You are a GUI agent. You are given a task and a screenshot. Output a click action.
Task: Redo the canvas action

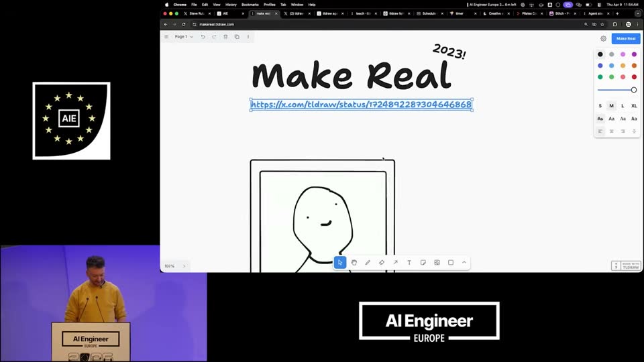pyautogui.click(x=215, y=36)
